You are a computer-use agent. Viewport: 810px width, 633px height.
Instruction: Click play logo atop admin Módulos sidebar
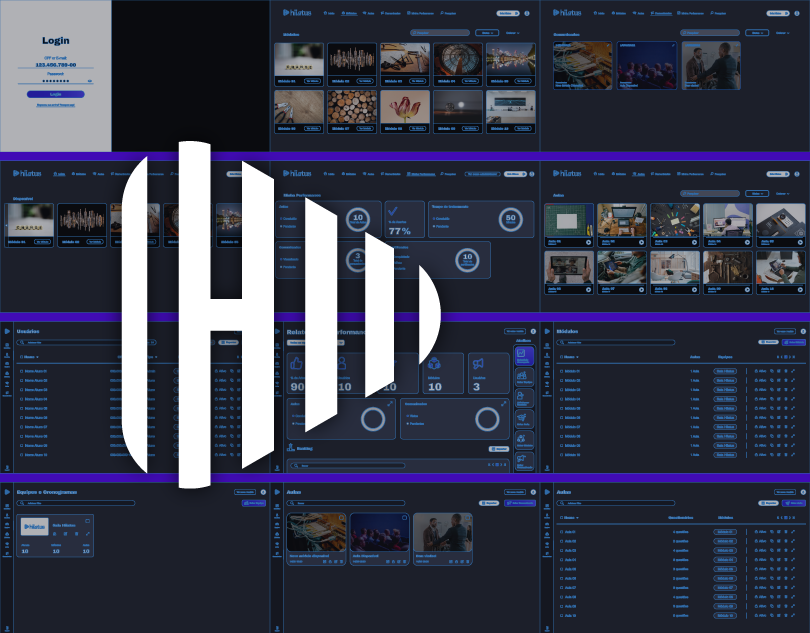coord(547,331)
